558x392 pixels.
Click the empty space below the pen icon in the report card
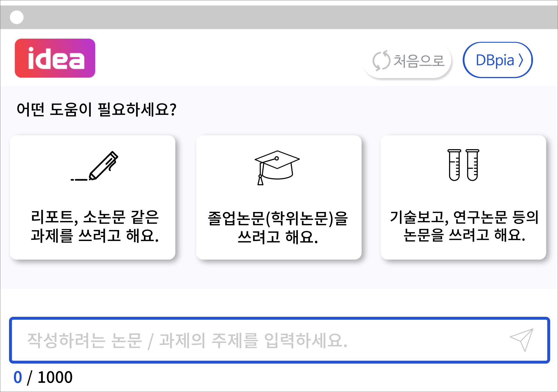(93, 195)
